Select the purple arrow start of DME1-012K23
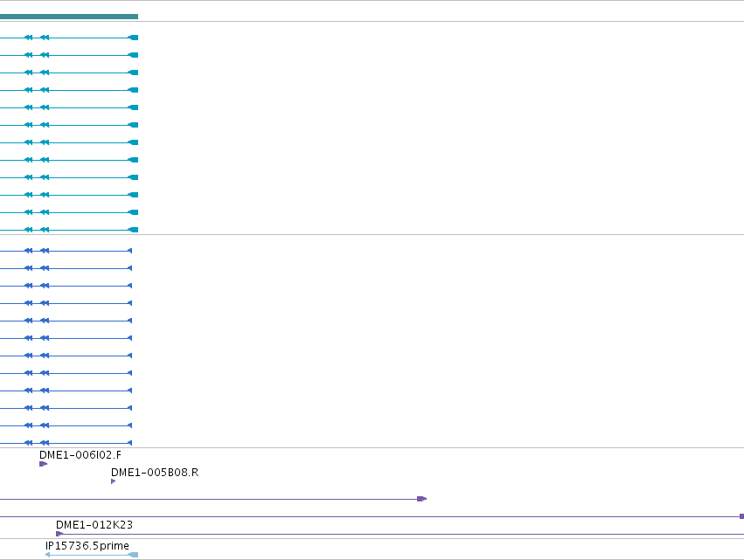This screenshot has height=560, width=744. [59, 534]
